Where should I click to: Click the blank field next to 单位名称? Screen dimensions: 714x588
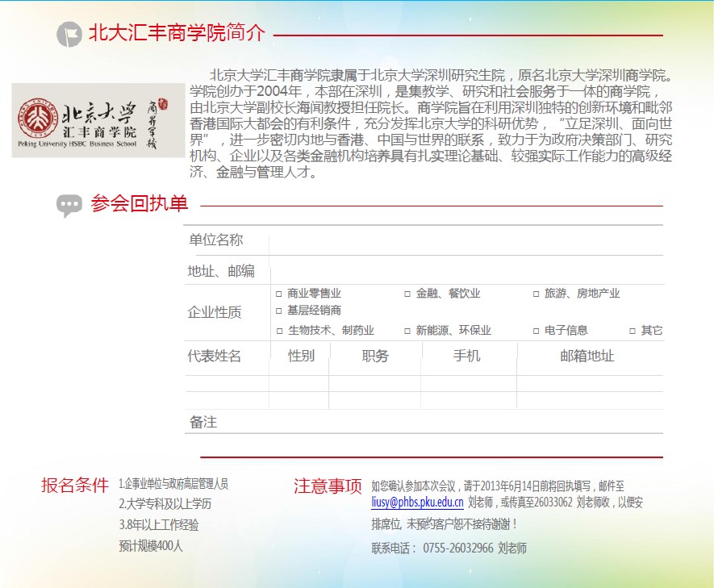[x=466, y=240]
